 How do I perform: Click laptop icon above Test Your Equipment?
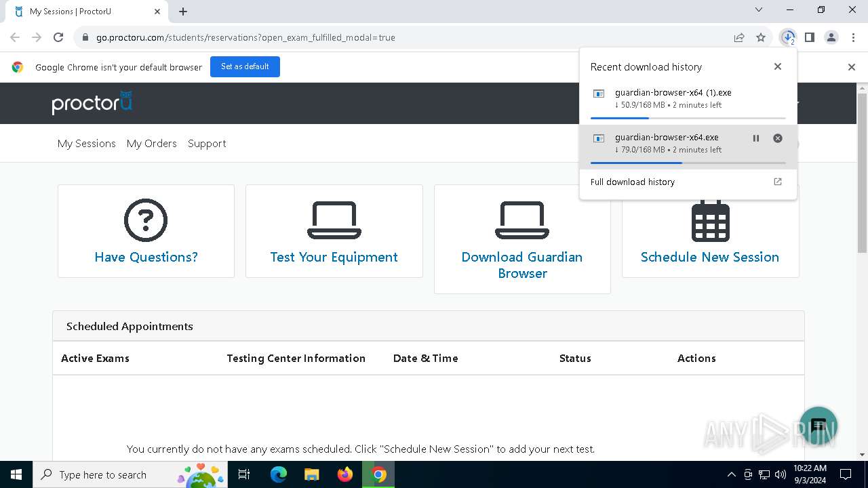click(x=334, y=220)
